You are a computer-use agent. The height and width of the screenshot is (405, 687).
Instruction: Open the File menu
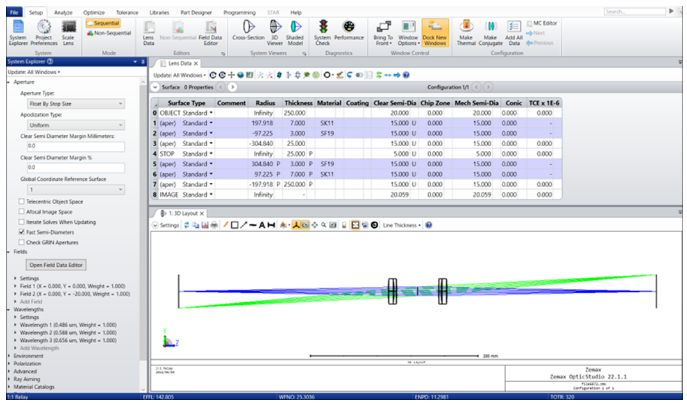14,12
